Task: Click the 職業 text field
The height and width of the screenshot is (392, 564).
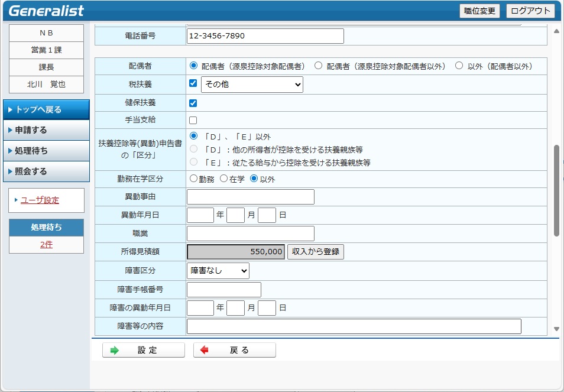Action: pos(250,234)
